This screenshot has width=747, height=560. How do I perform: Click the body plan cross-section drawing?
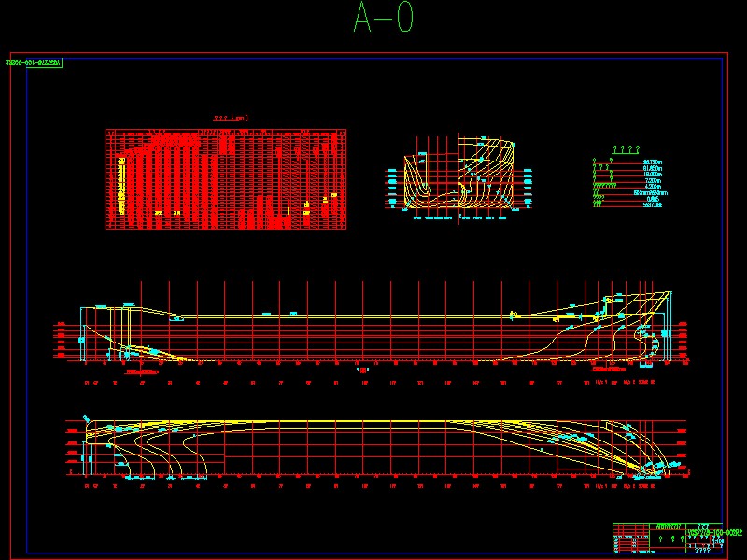click(458, 177)
